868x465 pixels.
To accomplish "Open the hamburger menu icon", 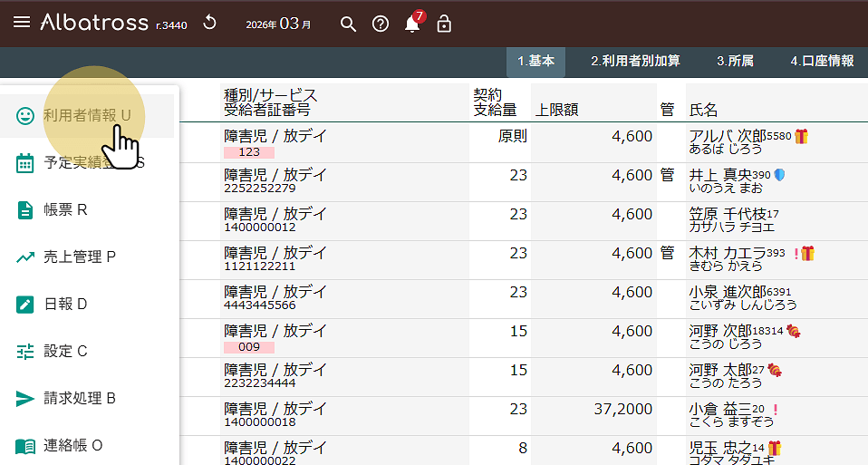I will 22,23.
